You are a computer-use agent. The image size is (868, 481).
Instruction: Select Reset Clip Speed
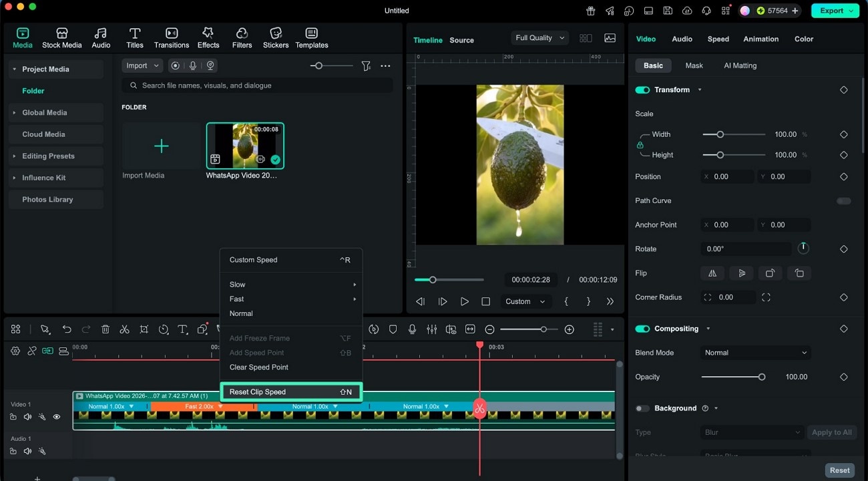pos(290,392)
